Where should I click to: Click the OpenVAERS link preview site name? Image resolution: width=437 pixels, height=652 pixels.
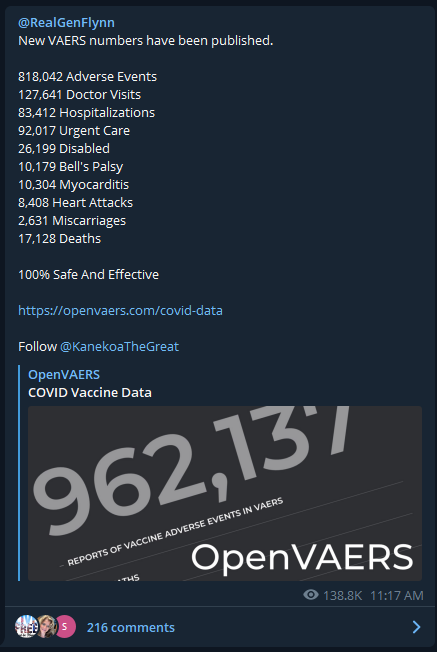click(x=64, y=374)
